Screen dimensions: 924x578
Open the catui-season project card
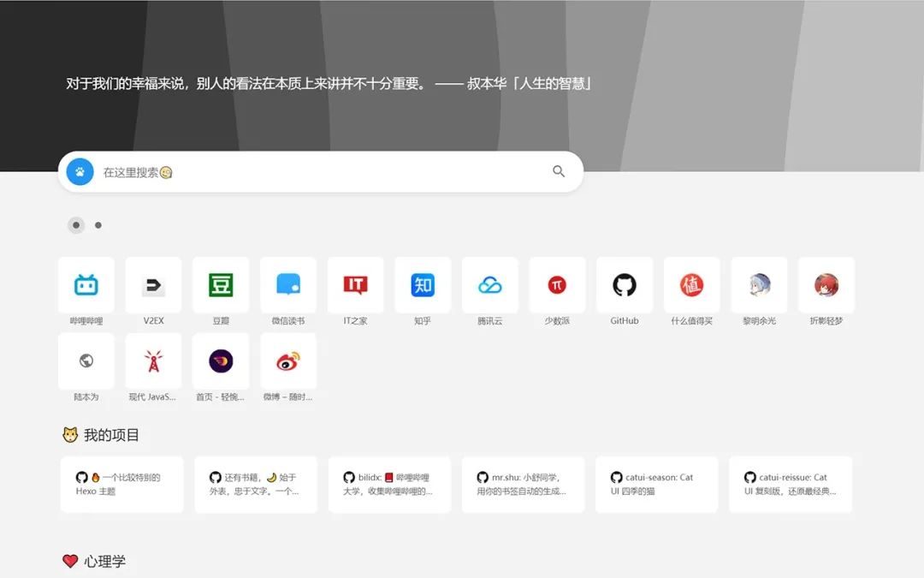click(656, 484)
